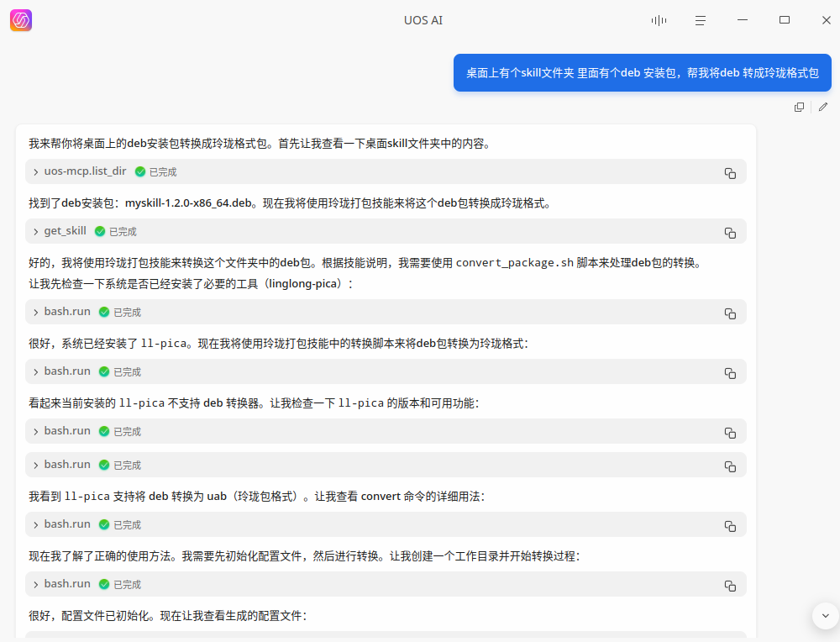Expand bash.run just above '我看到 ll-pica 支持' line

tap(36, 466)
